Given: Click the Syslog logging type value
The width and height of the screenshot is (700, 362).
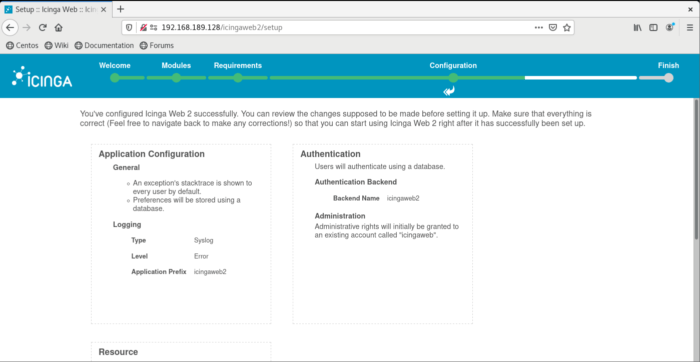Looking at the screenshot, I should tap(204, 240).
